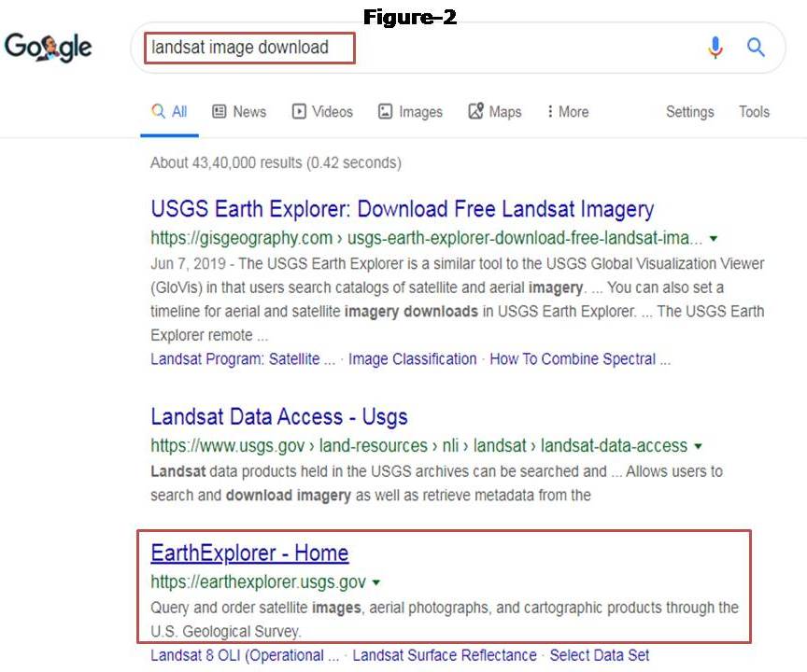Click the 'landsat-data-access' breadcrumb URL text
This screenshot has height=672, width=807.
click(614, 445)
